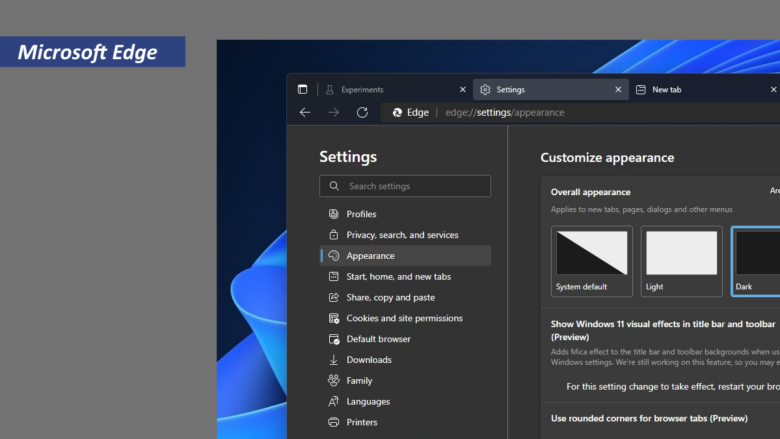Click the Customize appearance heading

(607, 158)
